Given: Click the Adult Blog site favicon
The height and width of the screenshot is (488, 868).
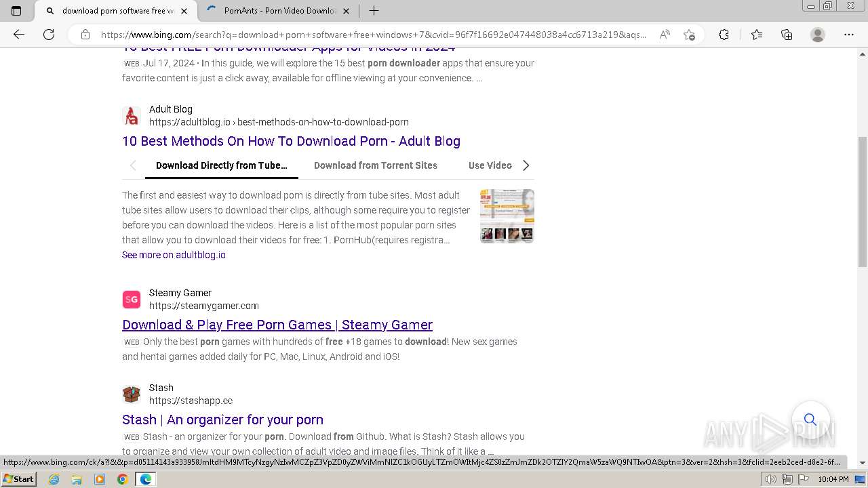Looking at the screenshot, I should 132,116.
